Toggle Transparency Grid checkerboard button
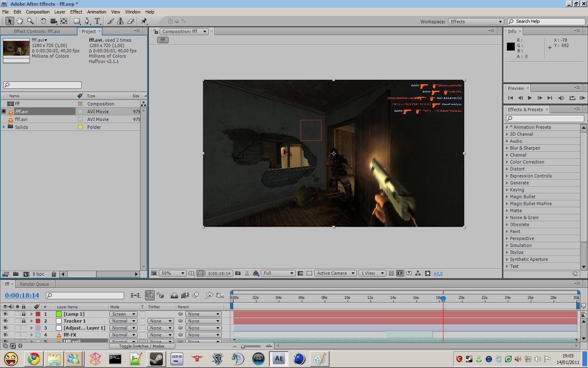The image size is (588, 368). coord(309,273)
